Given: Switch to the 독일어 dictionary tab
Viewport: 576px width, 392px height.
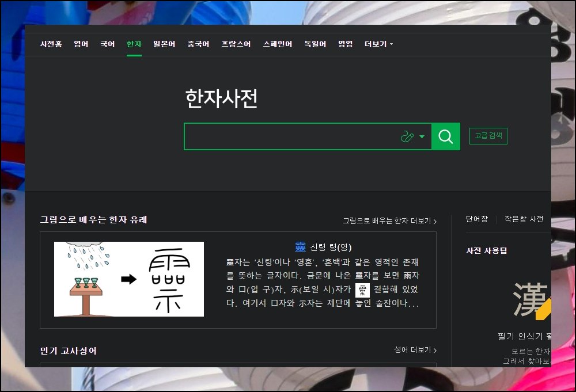Looking at the screenshot, I should tap(315, 44).
